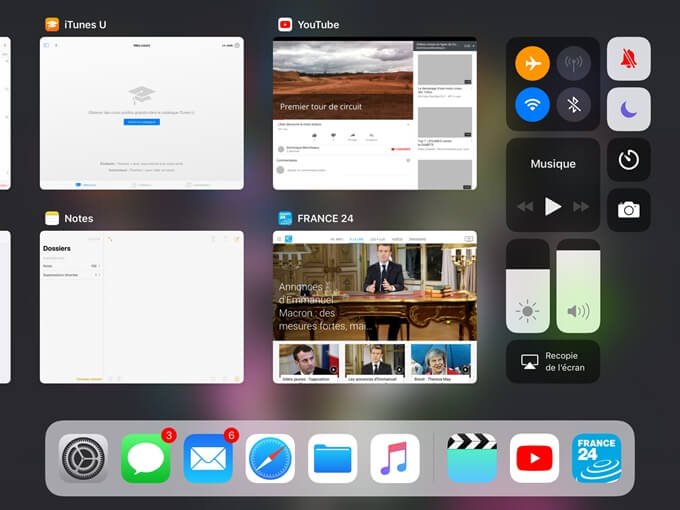The height and width of the screenshot is (510, 680).
Task: Turn off Airplane mode toggle
Action: 532,63
